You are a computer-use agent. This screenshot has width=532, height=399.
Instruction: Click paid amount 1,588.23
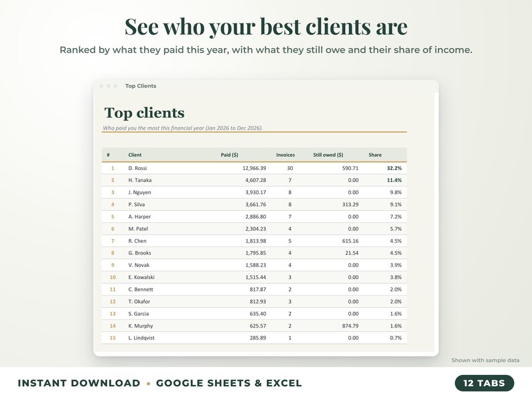coord(255,265)
